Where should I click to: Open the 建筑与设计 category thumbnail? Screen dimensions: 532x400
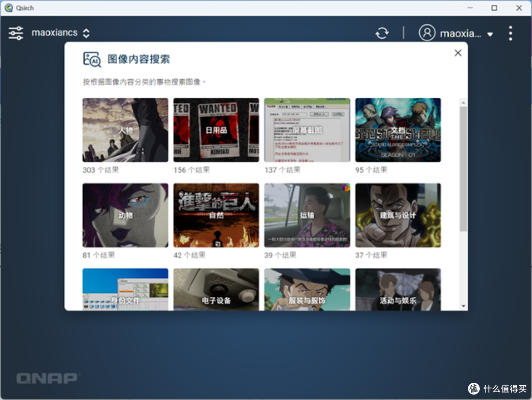398,215
